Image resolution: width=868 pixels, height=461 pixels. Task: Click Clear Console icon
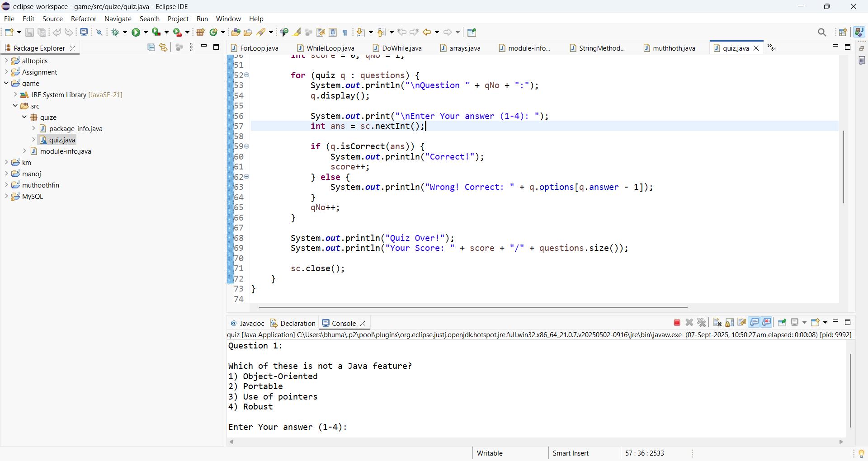[717, 323]
